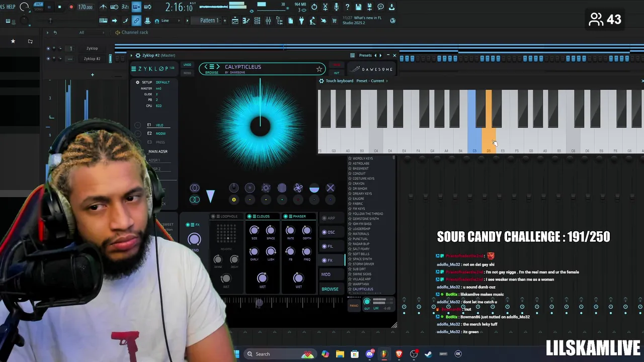Screen dimensions: 644x362
Task: Adjust the CLOUDS WET knob
Action: tap(262, 278)
